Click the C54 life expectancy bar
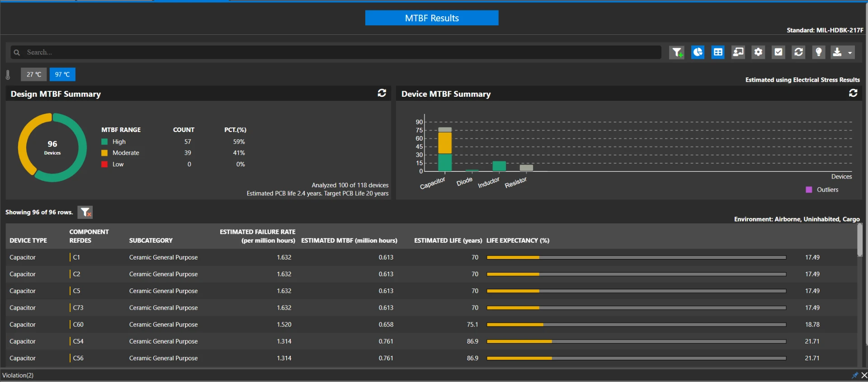Image resolution: width=868 pixels, height=382 pixels. point(637,341)
